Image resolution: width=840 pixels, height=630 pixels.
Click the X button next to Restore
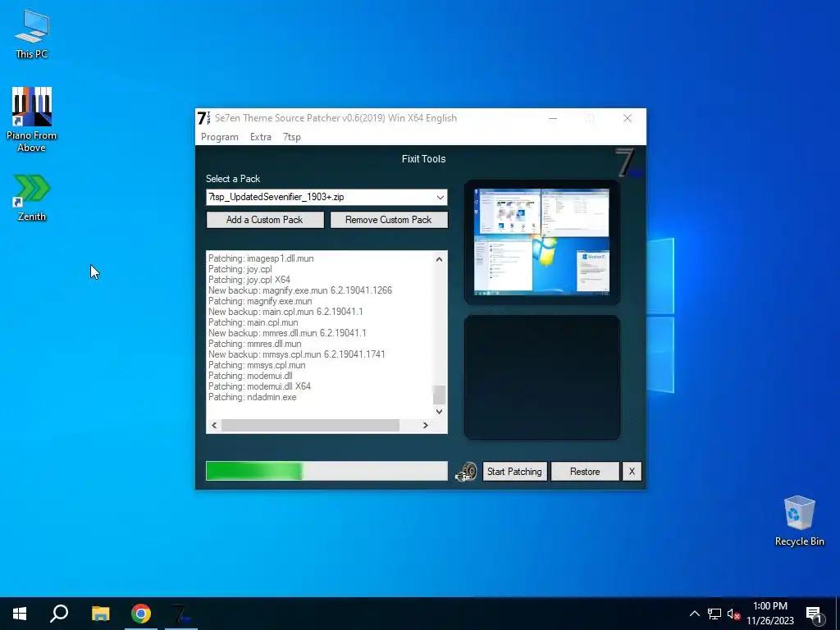click(632, 472)
